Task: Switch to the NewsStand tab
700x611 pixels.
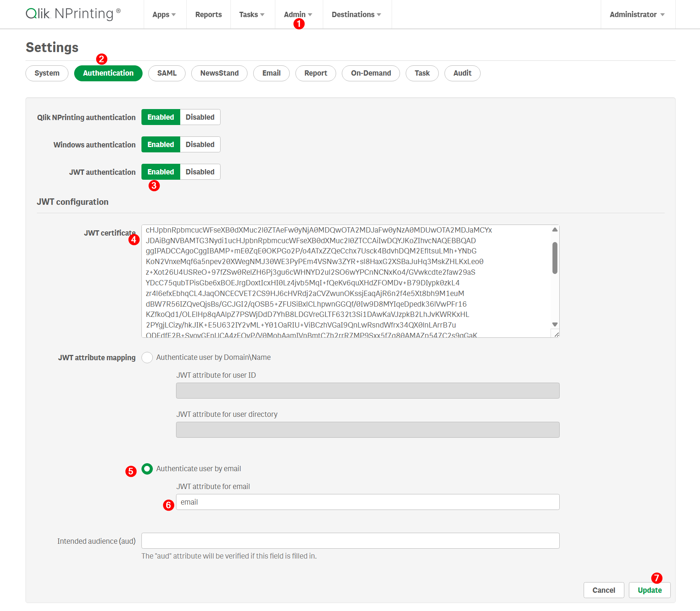Action: pos(219,73)
